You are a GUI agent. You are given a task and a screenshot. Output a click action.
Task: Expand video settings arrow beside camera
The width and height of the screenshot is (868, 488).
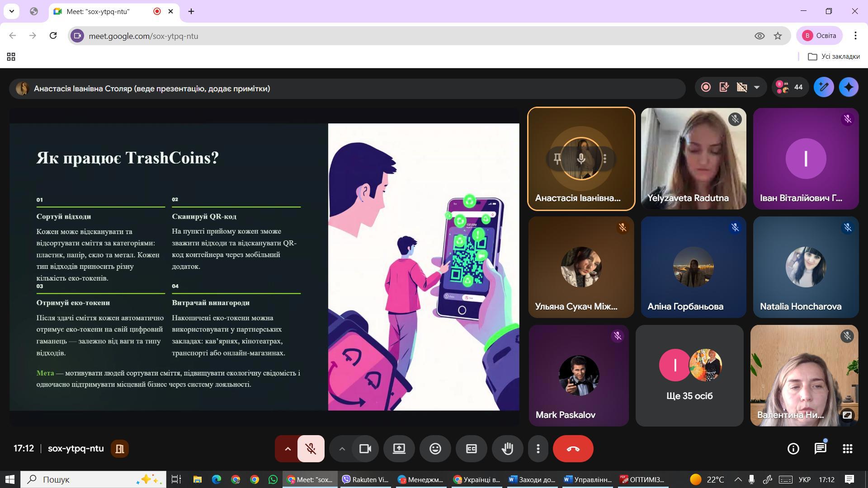point(342,449)
